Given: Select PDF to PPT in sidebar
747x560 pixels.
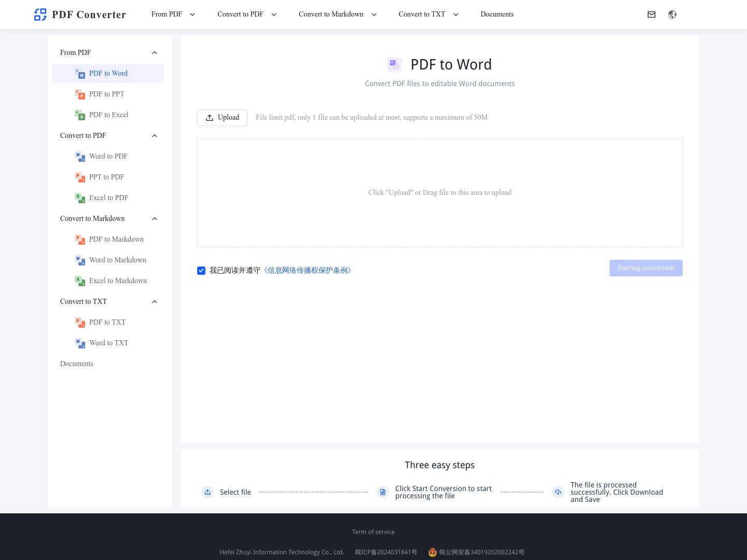Looking at the screenshot, I should click(x=108, y=94).
